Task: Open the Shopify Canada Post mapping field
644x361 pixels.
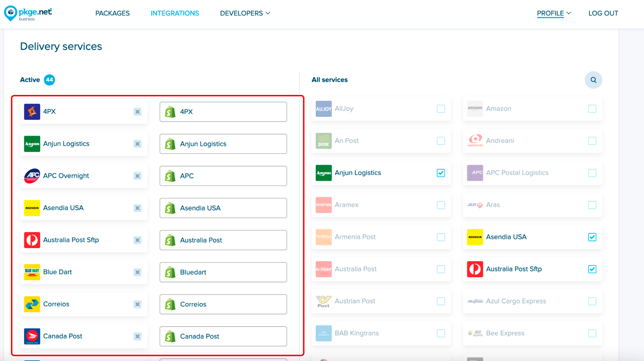Action: [223, 336]
